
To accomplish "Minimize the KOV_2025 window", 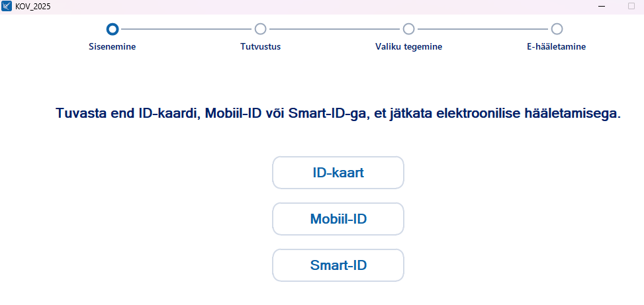I will [602, 7].
